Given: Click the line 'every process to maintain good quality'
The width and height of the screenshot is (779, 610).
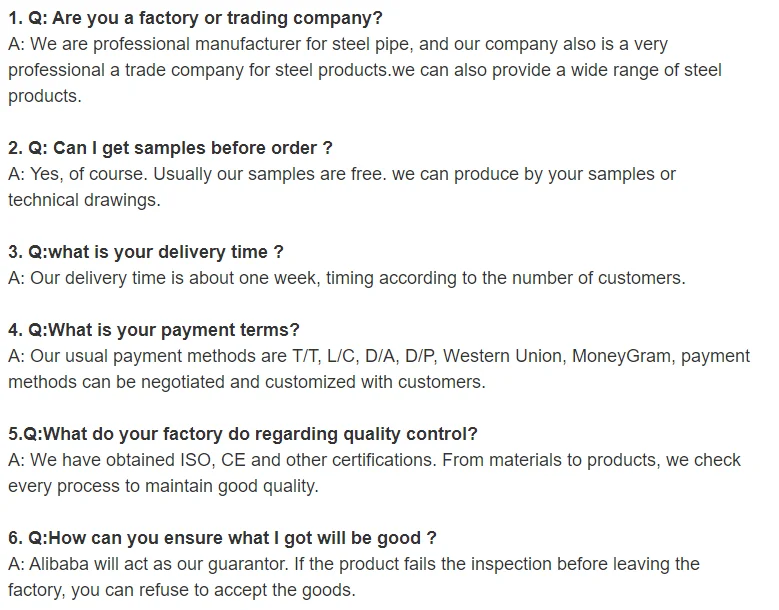Looking at the screenshot, I should point(163,486).
